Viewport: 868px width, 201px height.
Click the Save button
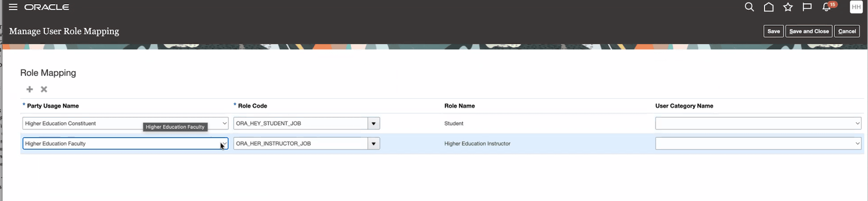773,31
